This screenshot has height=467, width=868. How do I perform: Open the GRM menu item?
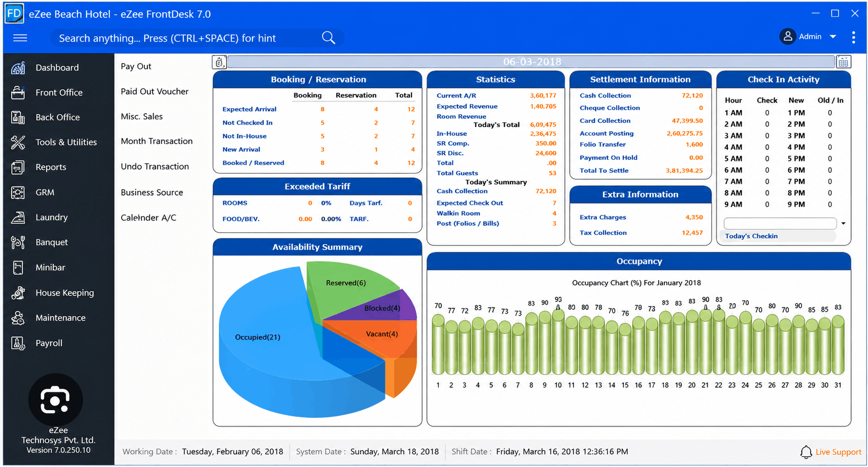[45, 192]
